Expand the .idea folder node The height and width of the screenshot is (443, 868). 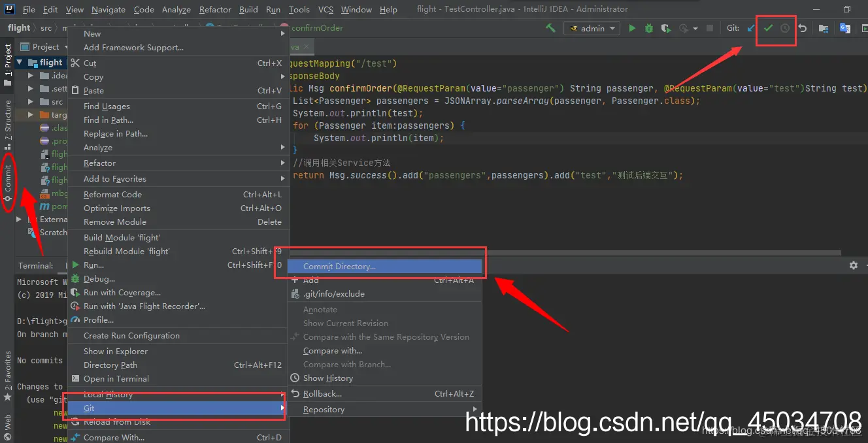point(31,76)
